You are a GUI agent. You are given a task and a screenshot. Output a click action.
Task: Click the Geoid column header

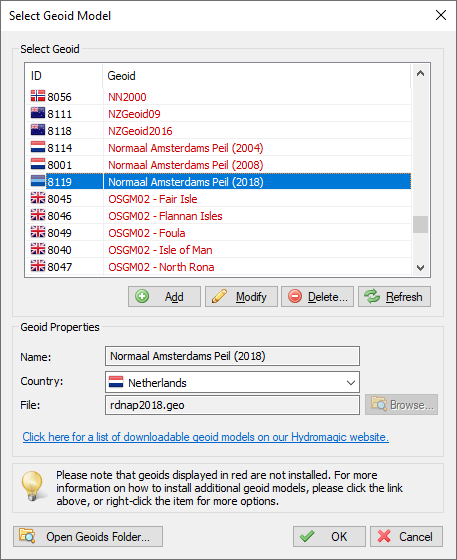point(256,76)
